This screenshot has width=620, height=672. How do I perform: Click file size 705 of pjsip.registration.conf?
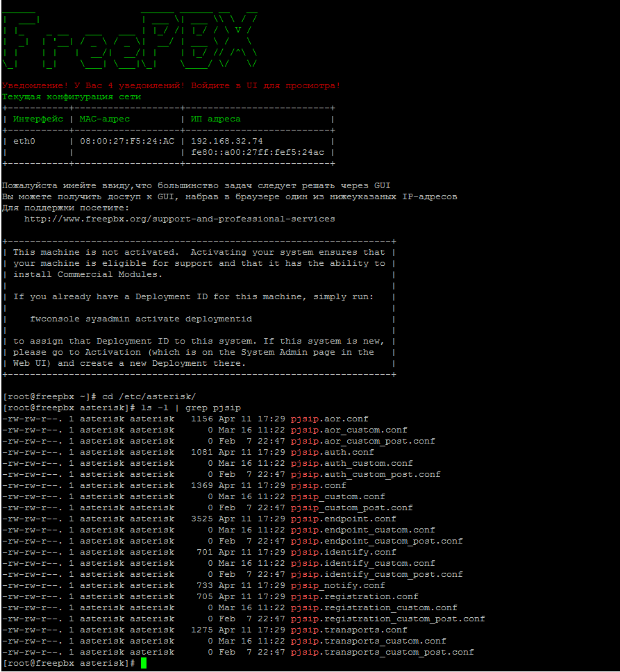205,598
